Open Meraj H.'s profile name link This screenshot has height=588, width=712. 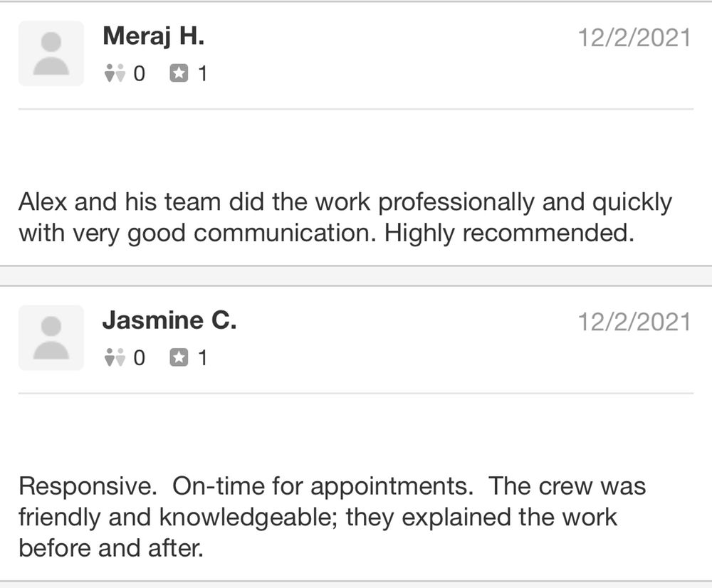153,36
